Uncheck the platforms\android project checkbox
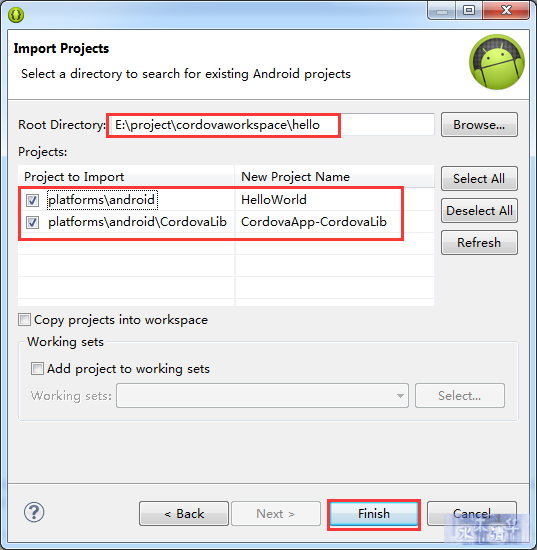The width and height of the screenshot is (537, 550). (x=32, y=200)
